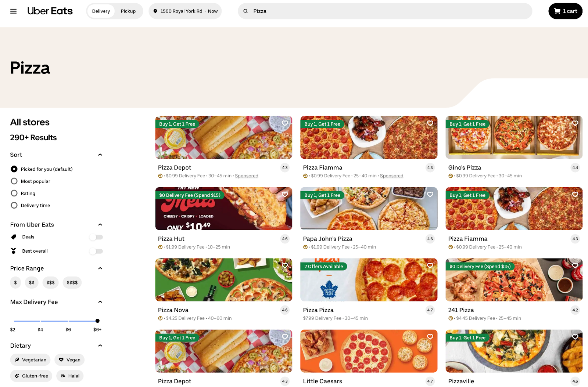Heart the sponsored Pizza Depot card

pyautogui.click(x=285, y=123)
